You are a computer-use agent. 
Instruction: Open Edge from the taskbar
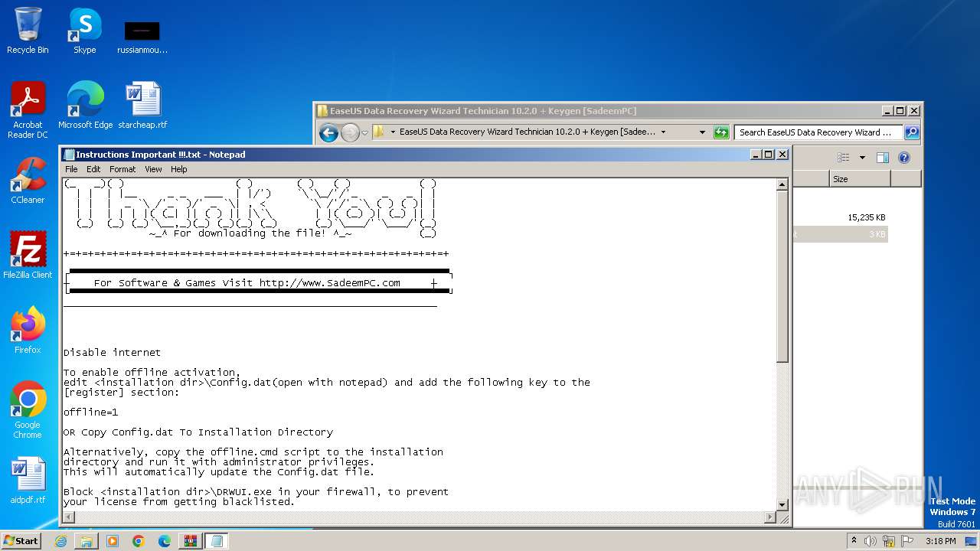click(x=165, y=541)
